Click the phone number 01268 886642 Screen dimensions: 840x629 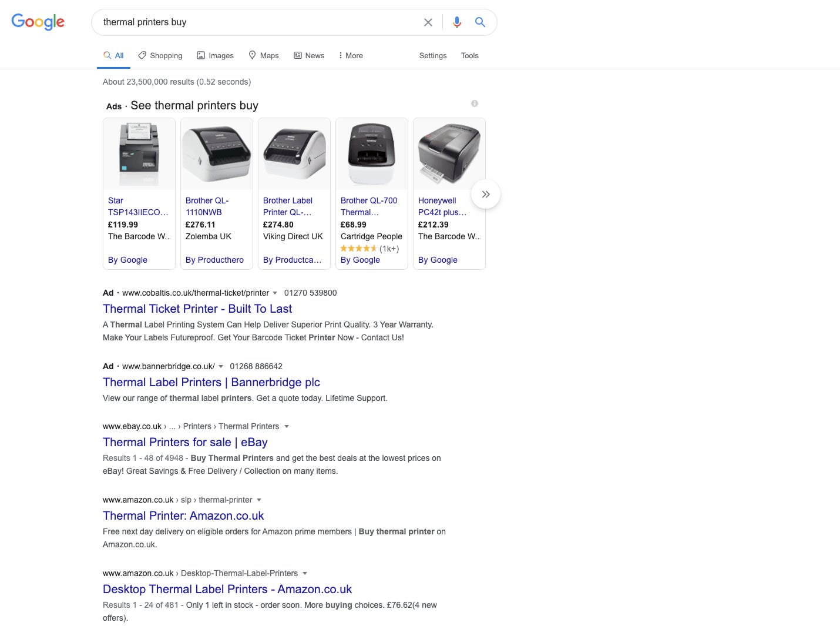pos(256,366)
